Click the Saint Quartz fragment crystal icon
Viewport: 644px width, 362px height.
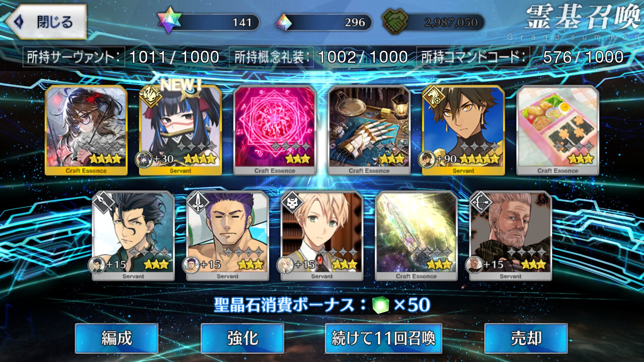pyautogui.click(x=284, y=22)
